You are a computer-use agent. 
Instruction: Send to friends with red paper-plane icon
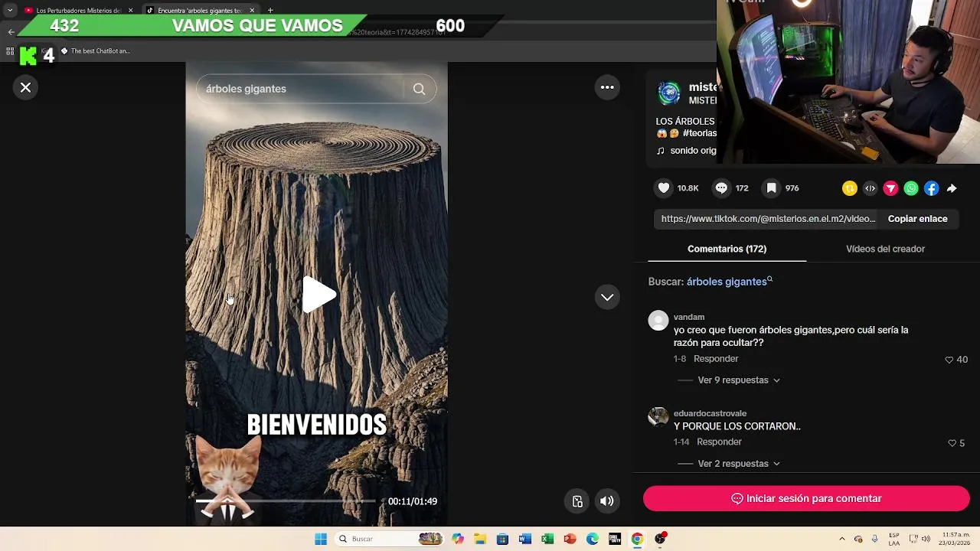(x=890, y=188)
